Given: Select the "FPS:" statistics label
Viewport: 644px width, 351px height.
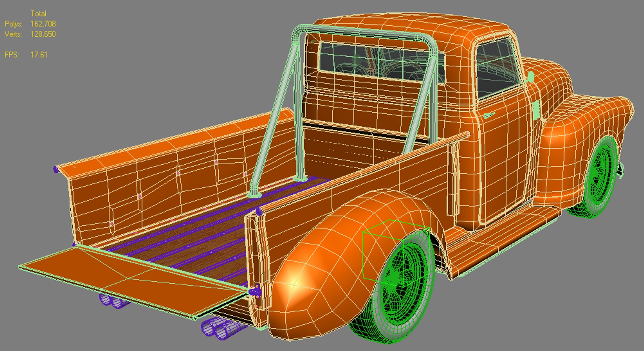Looking at the screenshot, I should [12, 55].
